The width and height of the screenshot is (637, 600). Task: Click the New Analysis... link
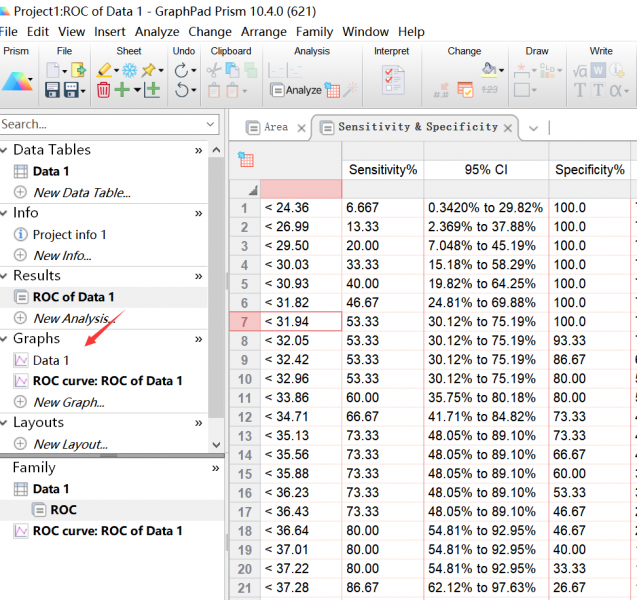pos(75,318)
